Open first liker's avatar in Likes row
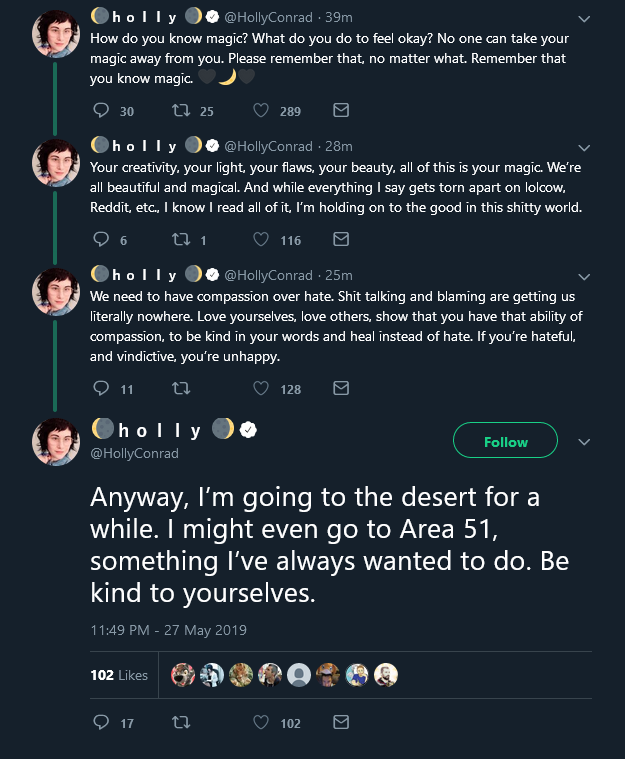This screenshot has height=759, width=625. tap(183, 675)
